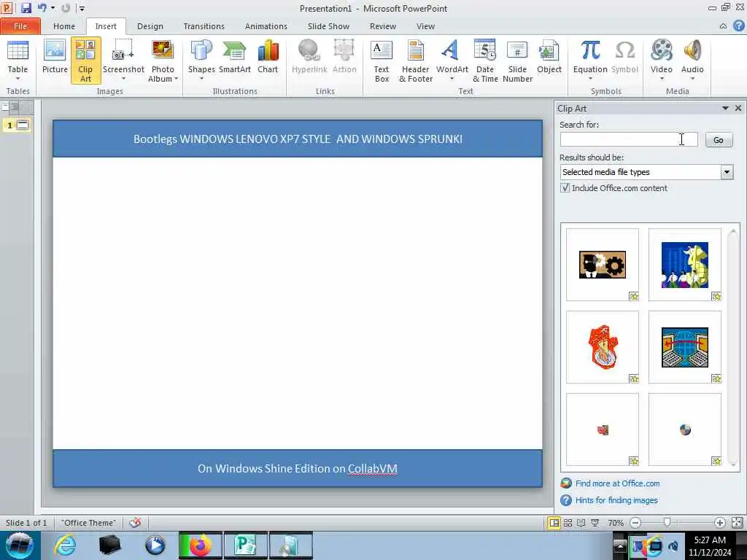Viewport: 747px width, 560px height.
Task: Zoom in with plus button
Action: coord(719,523)
